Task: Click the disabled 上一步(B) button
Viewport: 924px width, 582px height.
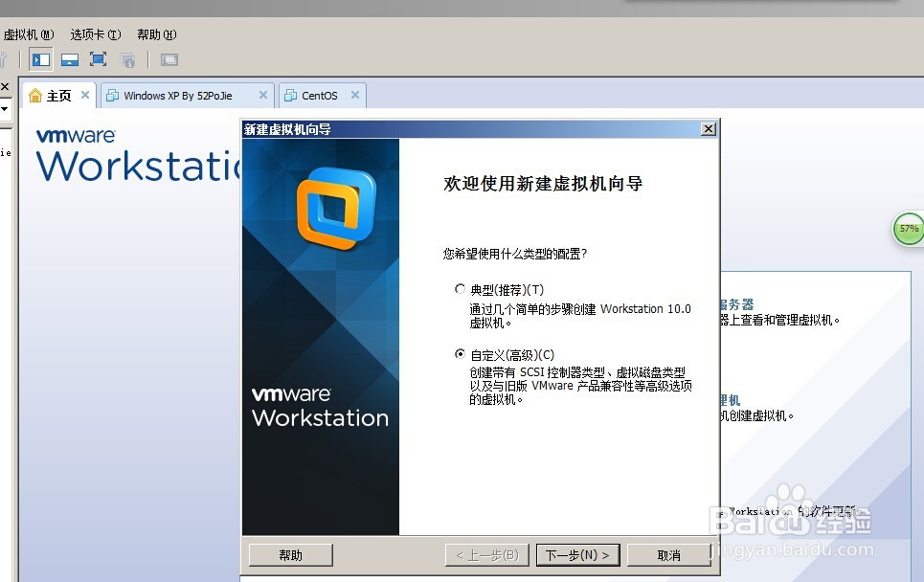Action: click(x=487, y=555)
